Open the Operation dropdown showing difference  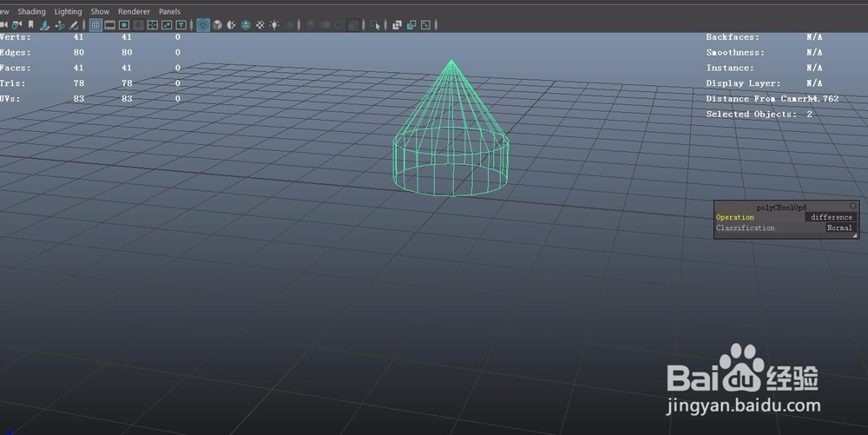(831, 217)
